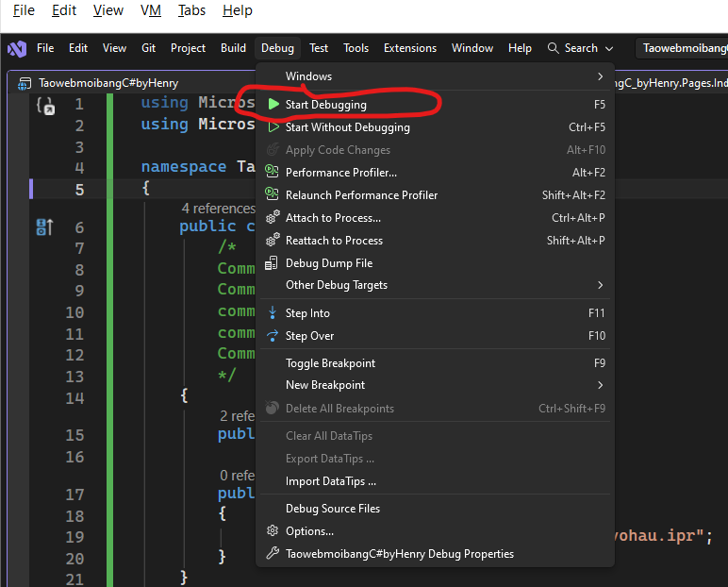Expand the Windows submenu arrow
The image size is (728, 587).
(x=600, y=76)
